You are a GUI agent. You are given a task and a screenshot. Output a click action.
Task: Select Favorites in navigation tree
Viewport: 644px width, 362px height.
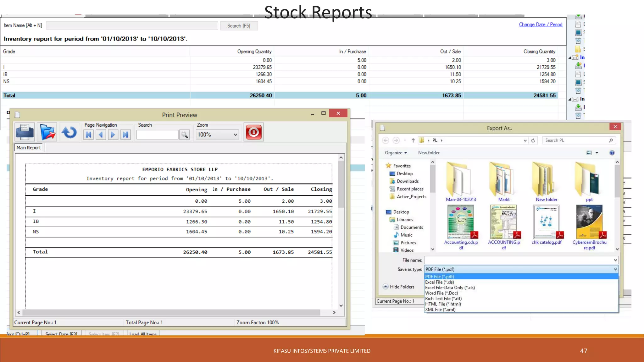point(402,166)
